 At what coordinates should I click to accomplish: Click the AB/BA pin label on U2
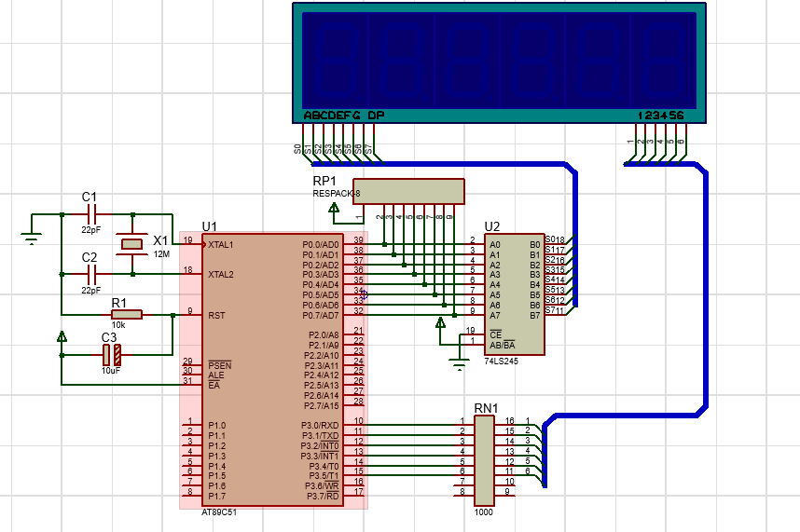tap(502, 345)
